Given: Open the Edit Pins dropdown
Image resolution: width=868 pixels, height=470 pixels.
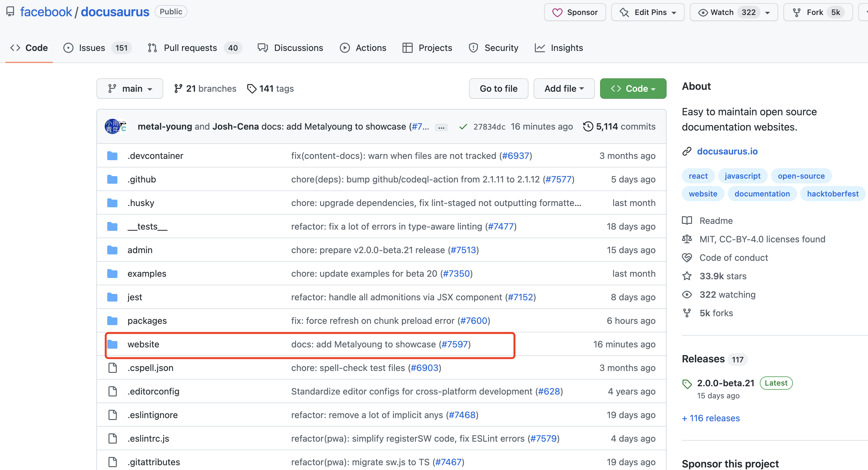Looking at the screenshot, I should coord(647,12).
